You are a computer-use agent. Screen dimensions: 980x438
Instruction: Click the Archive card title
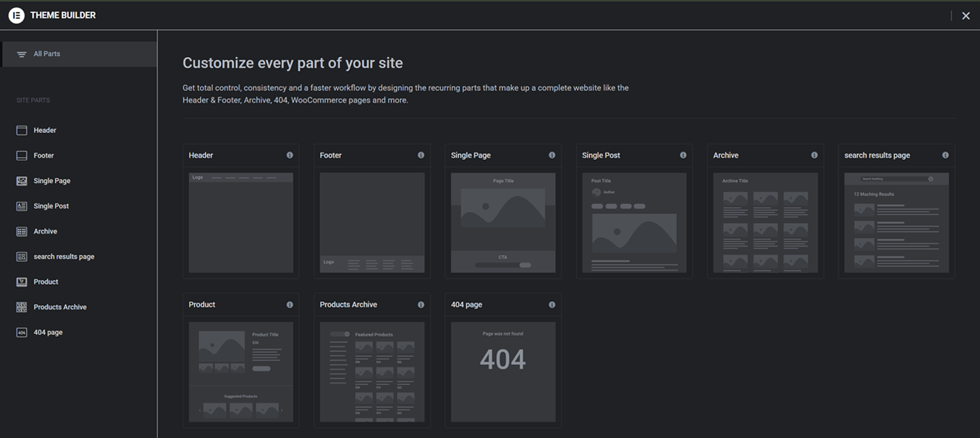725,155
